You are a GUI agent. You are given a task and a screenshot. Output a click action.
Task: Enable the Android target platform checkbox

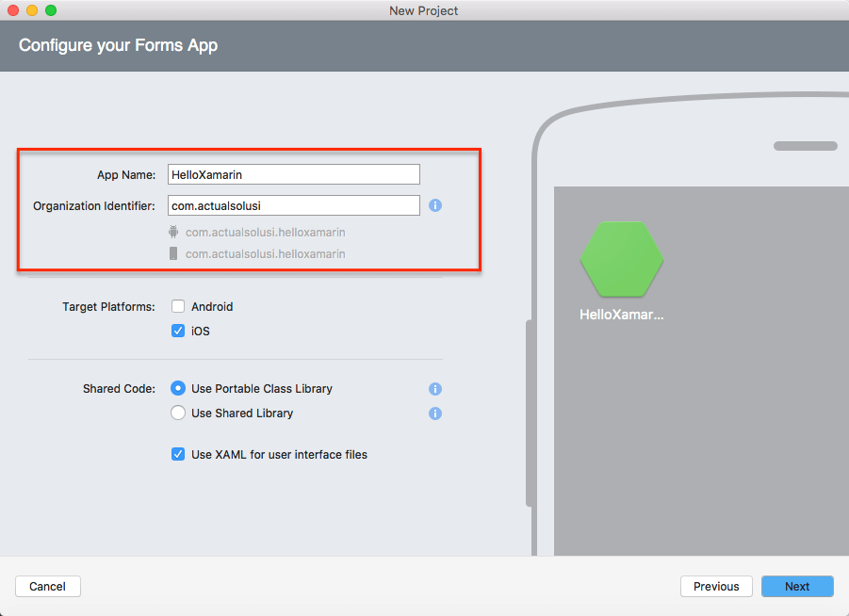178,307
